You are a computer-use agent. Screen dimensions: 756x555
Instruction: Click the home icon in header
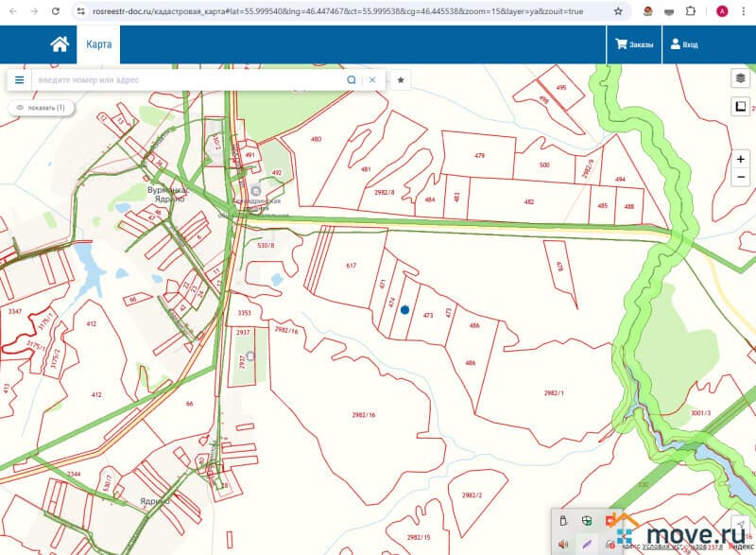(60, 44)
